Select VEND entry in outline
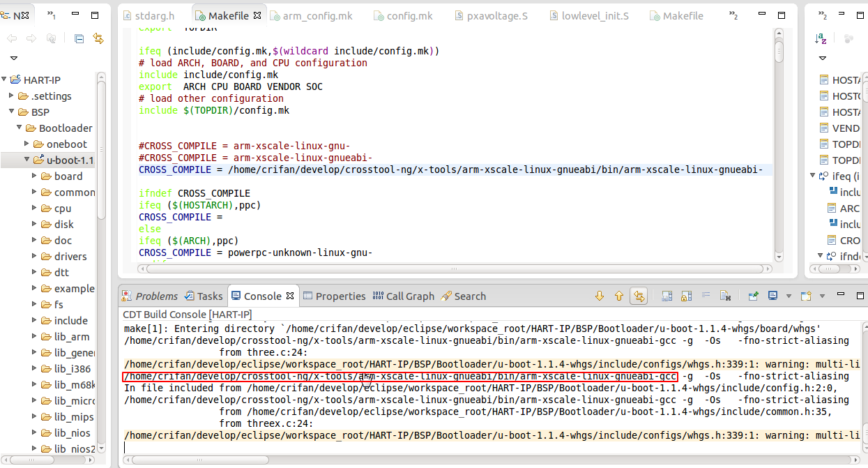Image resolution: width=868 pixels, height=468 pixels. click(x=839, y=128)
